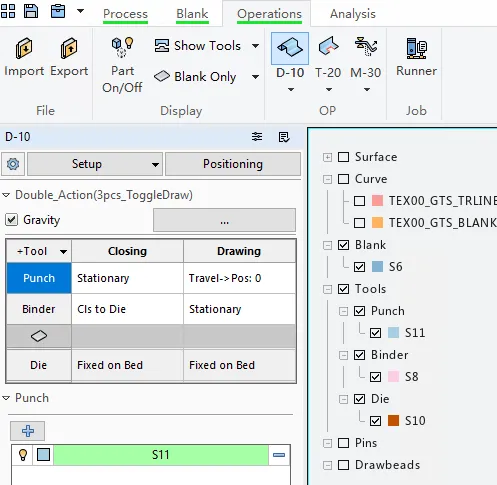
Task: Switch to the Analysis tab
Action: click(353, 14)
